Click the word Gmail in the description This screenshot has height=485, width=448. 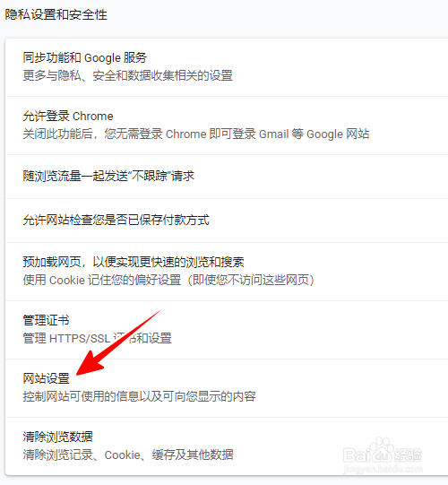[x=273, y=134]
